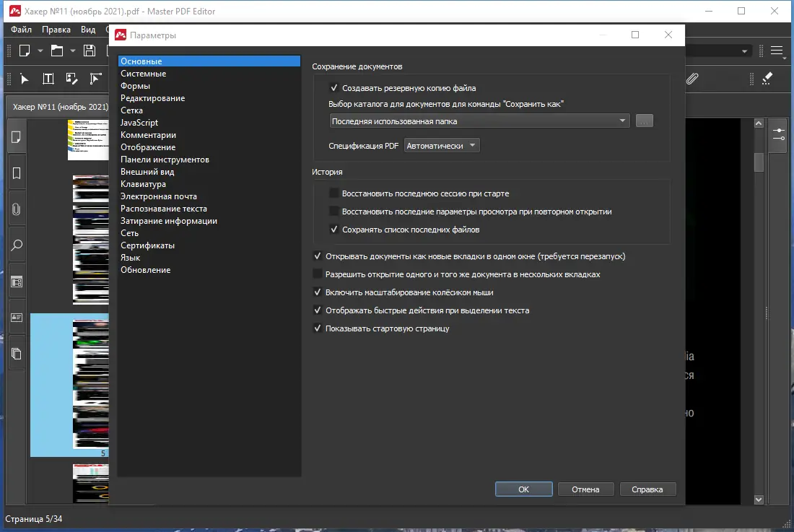This screenshot has height=532, width=794.
Task: Expand the New document dropdown arrow
Action: click(40, 51)
